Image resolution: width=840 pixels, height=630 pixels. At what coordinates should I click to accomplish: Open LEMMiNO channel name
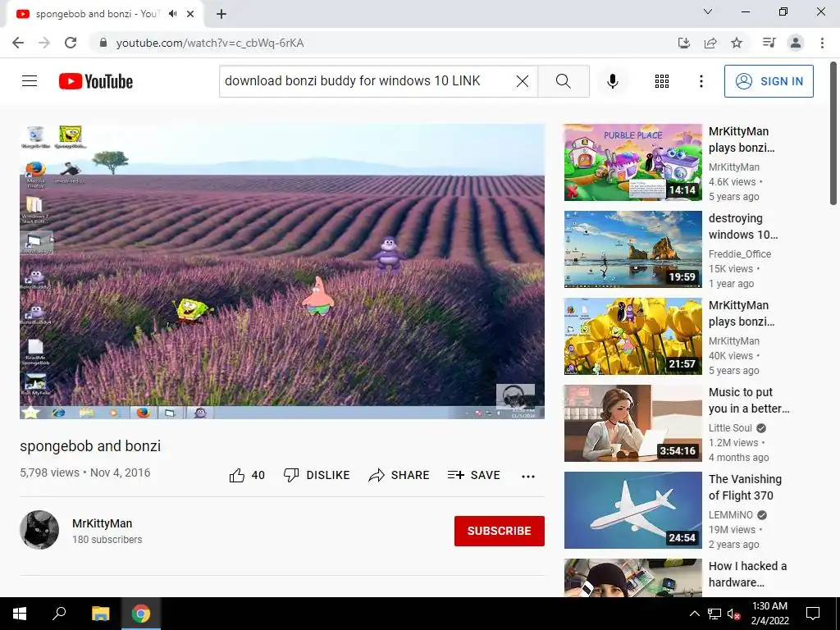(731, 515)
